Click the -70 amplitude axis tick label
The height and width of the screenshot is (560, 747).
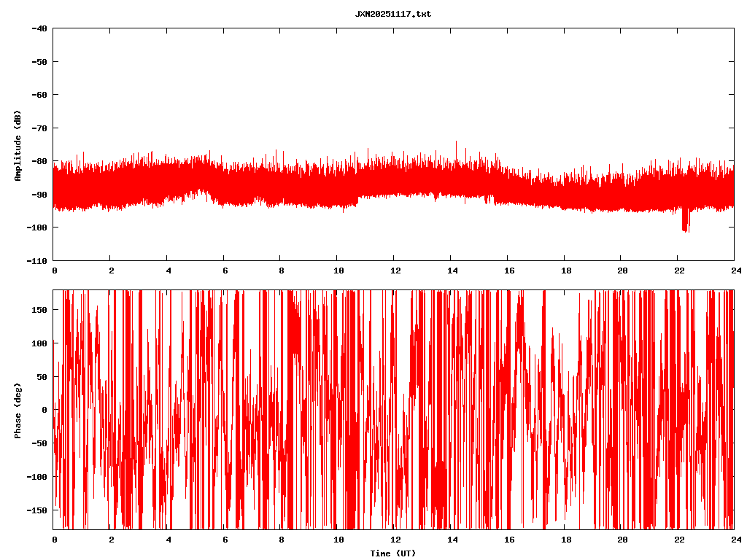[39, 128]
